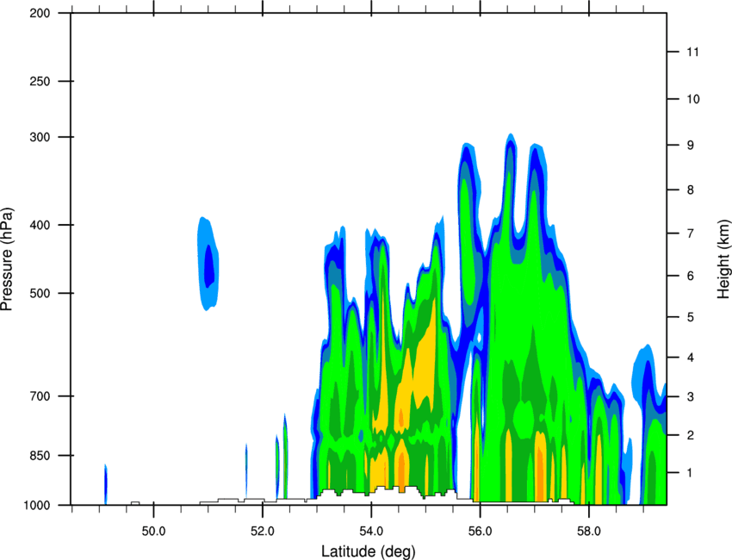The width and height of the screenshot is (732, 560).
Task: Select the 400 pressure tick label
Action: [x=40, y=225]
